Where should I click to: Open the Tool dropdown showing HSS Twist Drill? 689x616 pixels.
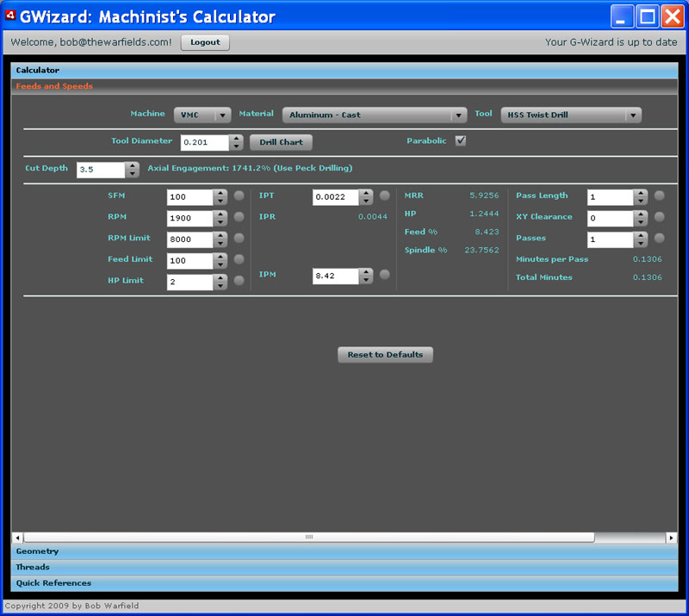[571, 115]
